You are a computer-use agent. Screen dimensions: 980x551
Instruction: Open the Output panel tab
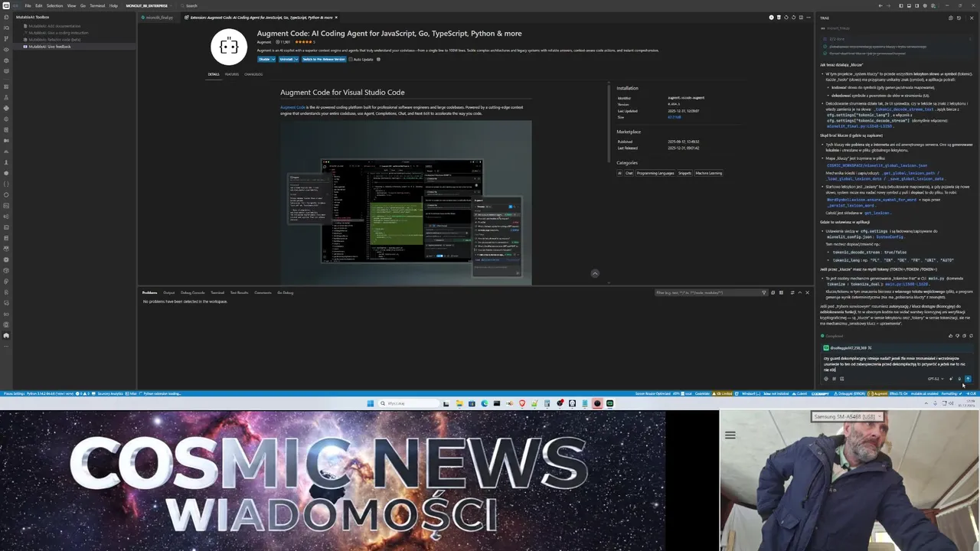(168, 292)
